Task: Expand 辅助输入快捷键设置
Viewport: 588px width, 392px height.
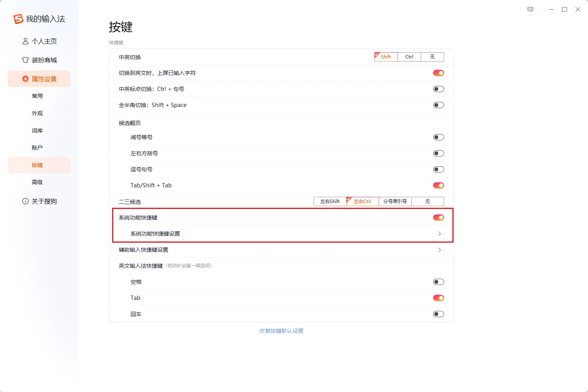Action: (x=439, y=250)
